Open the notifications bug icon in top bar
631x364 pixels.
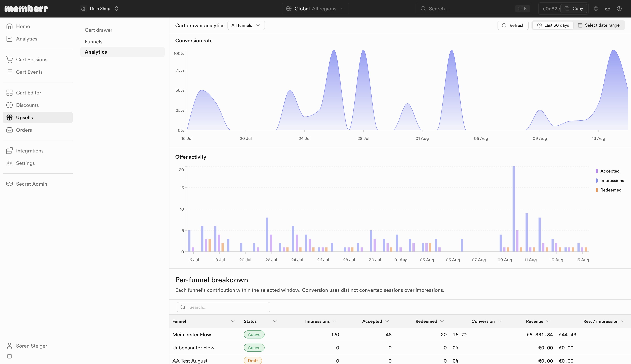[596, 9]
